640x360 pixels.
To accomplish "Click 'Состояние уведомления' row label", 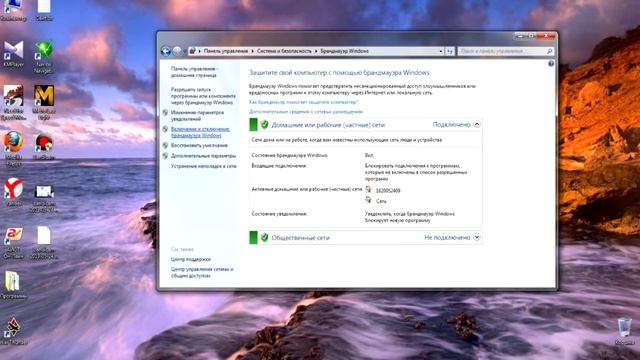I will click(x=279, y=213).
